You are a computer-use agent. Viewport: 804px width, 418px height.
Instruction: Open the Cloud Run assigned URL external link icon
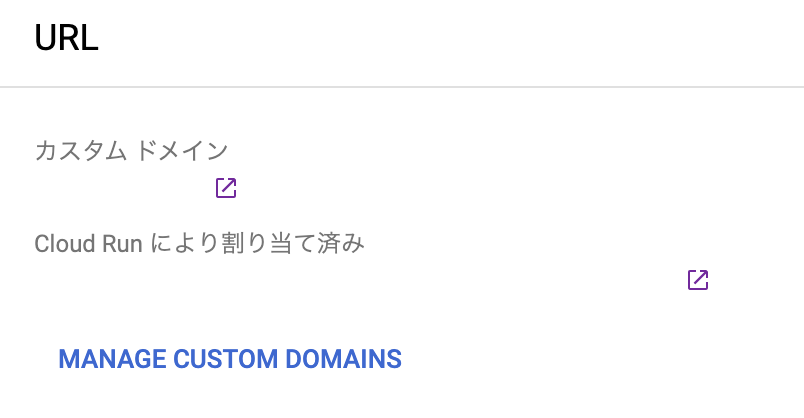click(698, 280)
